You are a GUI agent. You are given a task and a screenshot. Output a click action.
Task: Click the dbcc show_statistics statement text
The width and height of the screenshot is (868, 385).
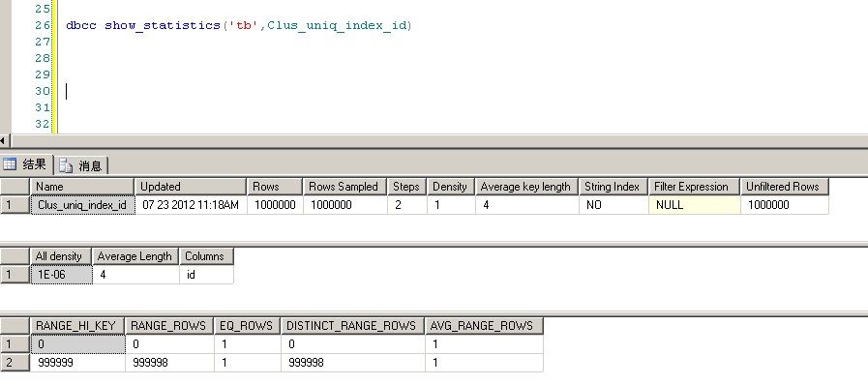pos(239,25)
